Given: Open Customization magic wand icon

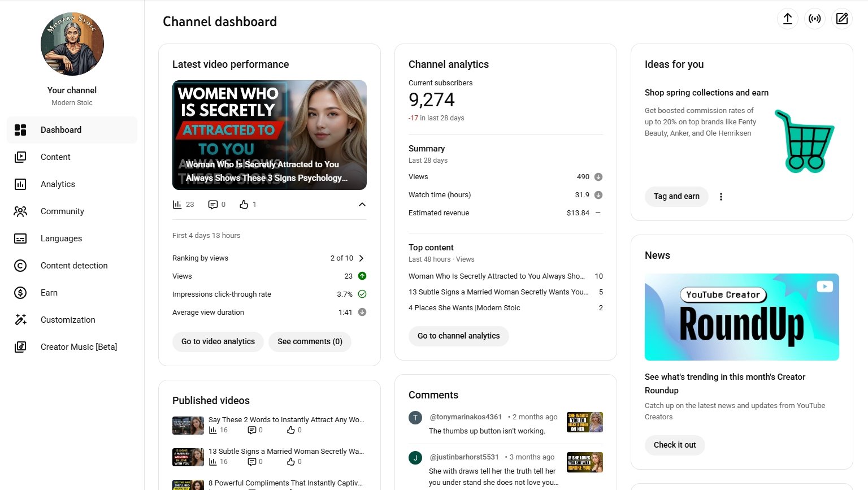Looking at the screenshot, I should pyautogui.click(x=20, y=320).
